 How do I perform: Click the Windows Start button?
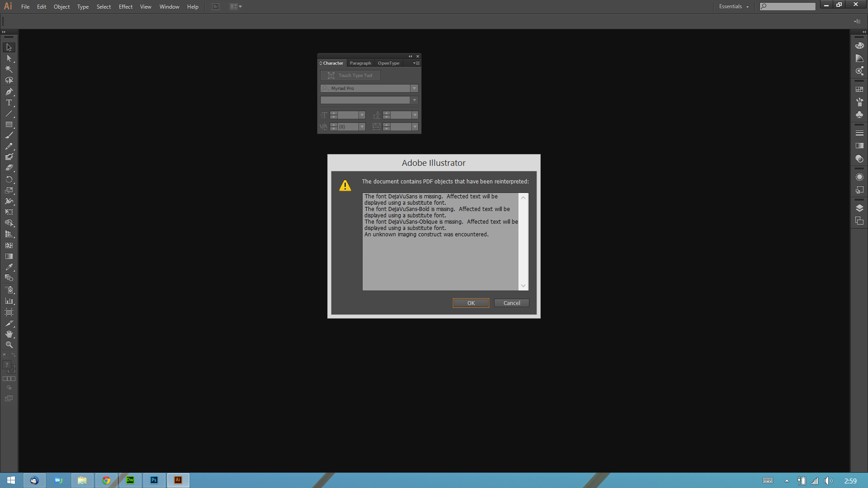[11, 480]
